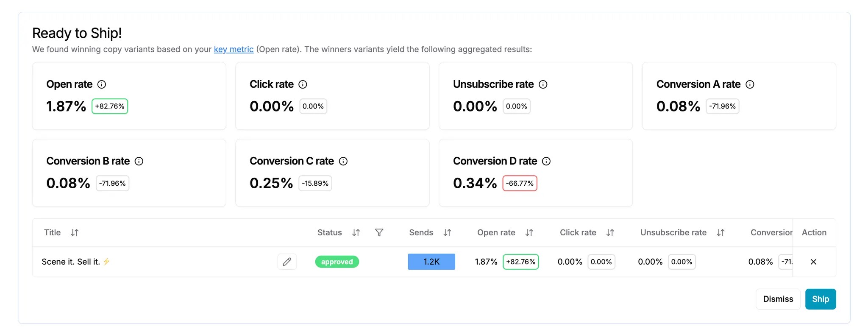Click the info icon next to Click rate

303,84
